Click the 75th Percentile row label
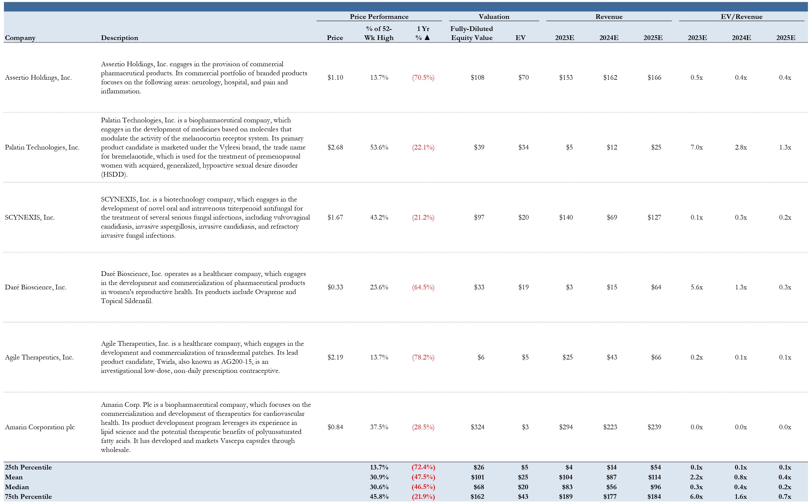Image resolution: width=812 pixels, height=504 pixels. point(28,497)
